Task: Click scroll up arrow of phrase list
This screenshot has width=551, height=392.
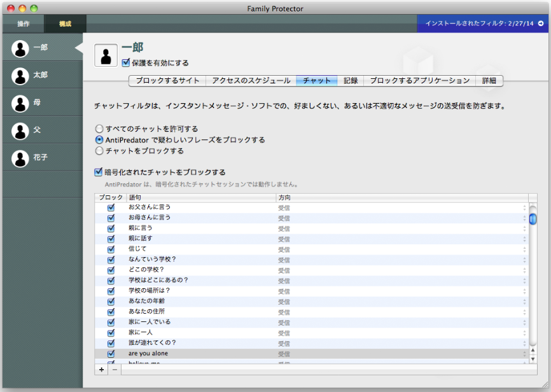Action: [x=533, y=351]
